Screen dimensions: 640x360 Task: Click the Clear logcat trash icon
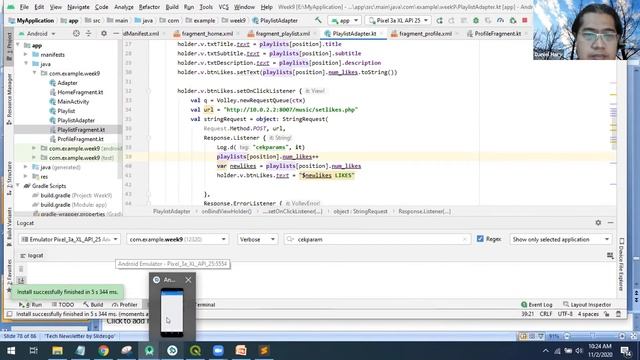tap(21, 269)
